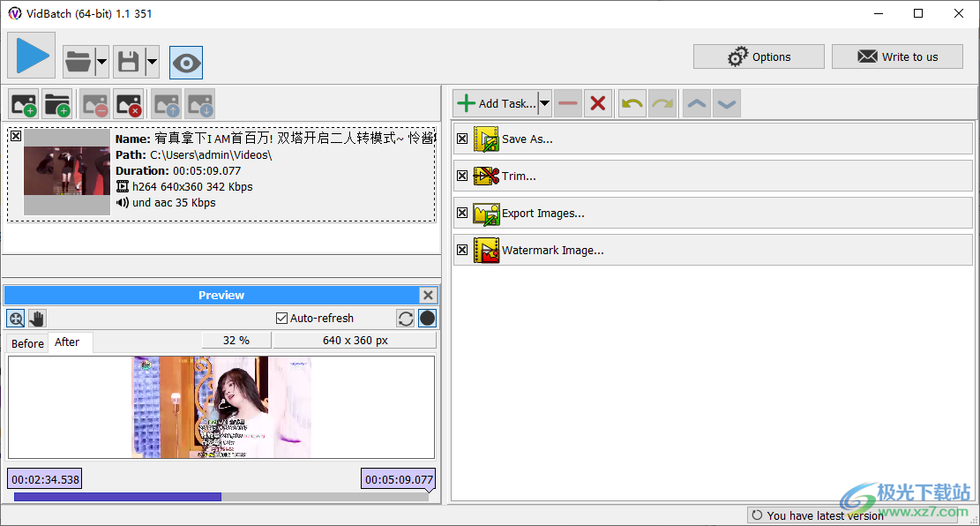Screen dimensions: 980x526
Task: Select the hand pan tool in Preview panel
Action: 34,318
